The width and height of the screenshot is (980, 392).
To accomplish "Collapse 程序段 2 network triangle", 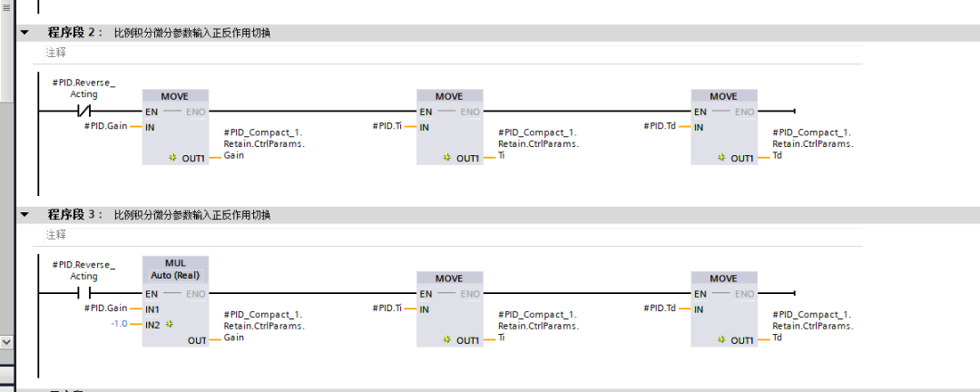I will tap(24, 33).
